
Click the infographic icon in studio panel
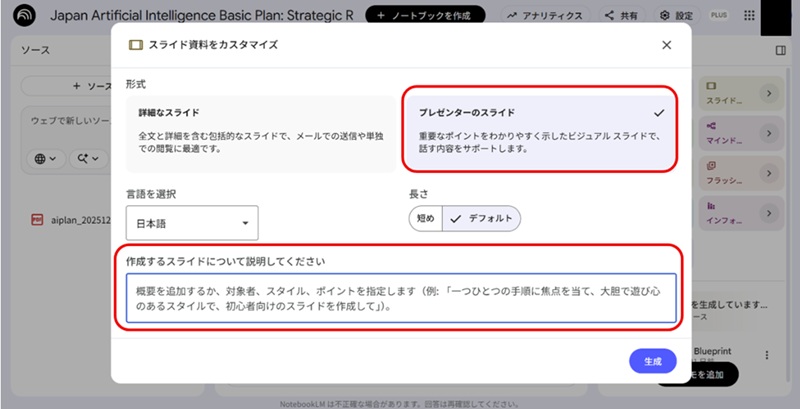click(711, 206)
